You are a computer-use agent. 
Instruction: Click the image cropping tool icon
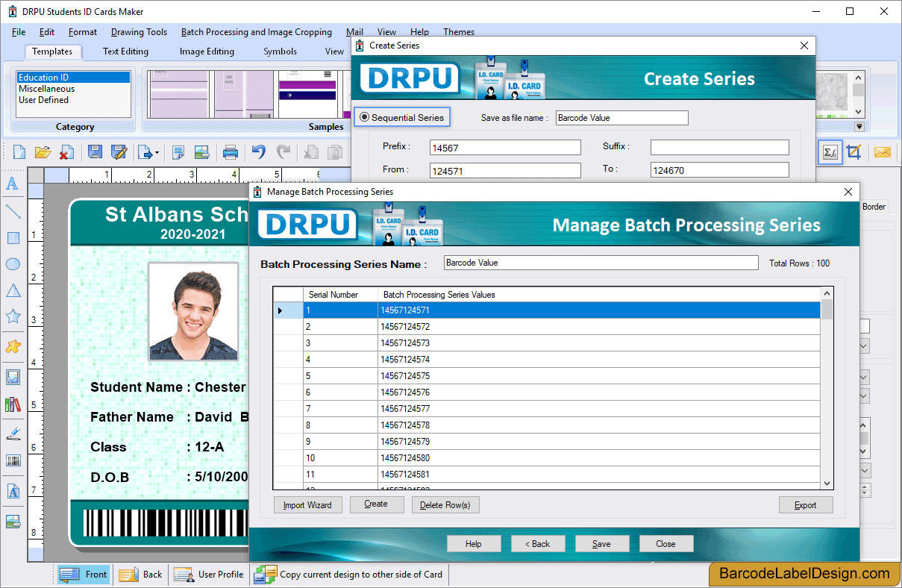pyautogui.click(x=855, y=152)
